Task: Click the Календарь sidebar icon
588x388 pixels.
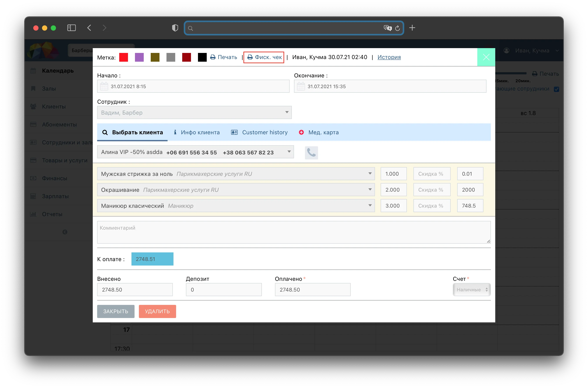Action: tap(33, 71)
